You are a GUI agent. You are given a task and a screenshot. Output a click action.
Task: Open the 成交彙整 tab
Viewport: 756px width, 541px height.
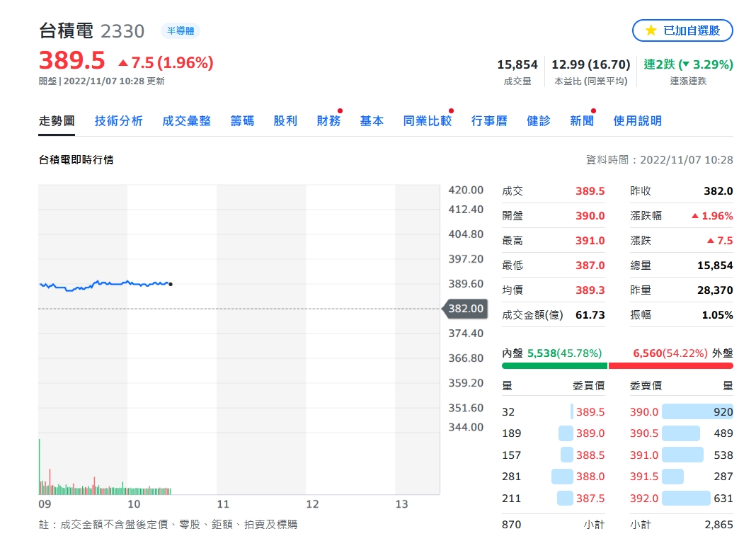(187, 121)
